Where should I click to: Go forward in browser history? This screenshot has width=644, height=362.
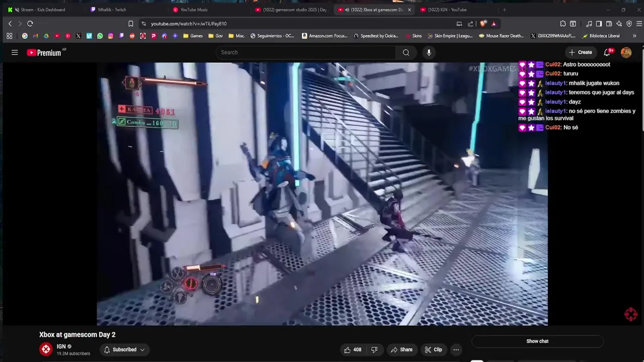click(20, 24)
